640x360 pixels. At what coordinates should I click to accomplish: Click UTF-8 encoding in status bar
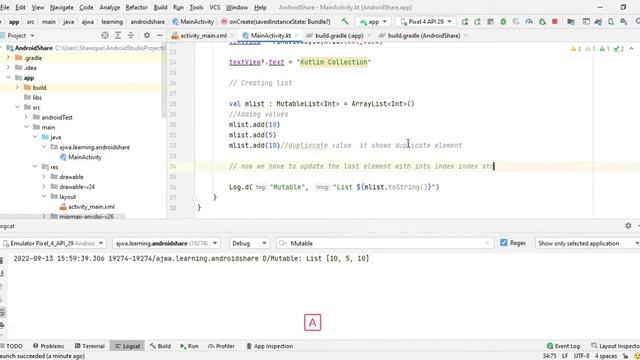coord(581,356)
